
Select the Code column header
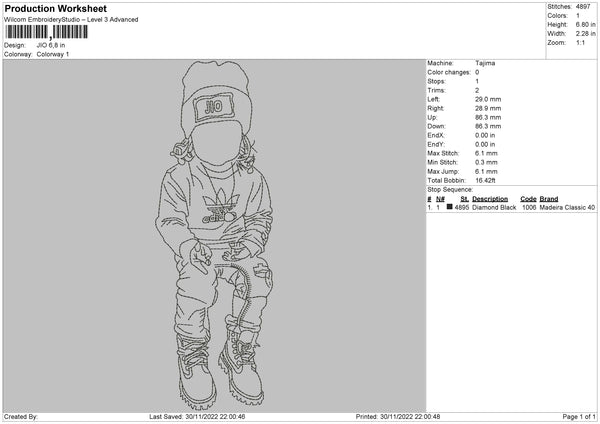click(528, 199)
